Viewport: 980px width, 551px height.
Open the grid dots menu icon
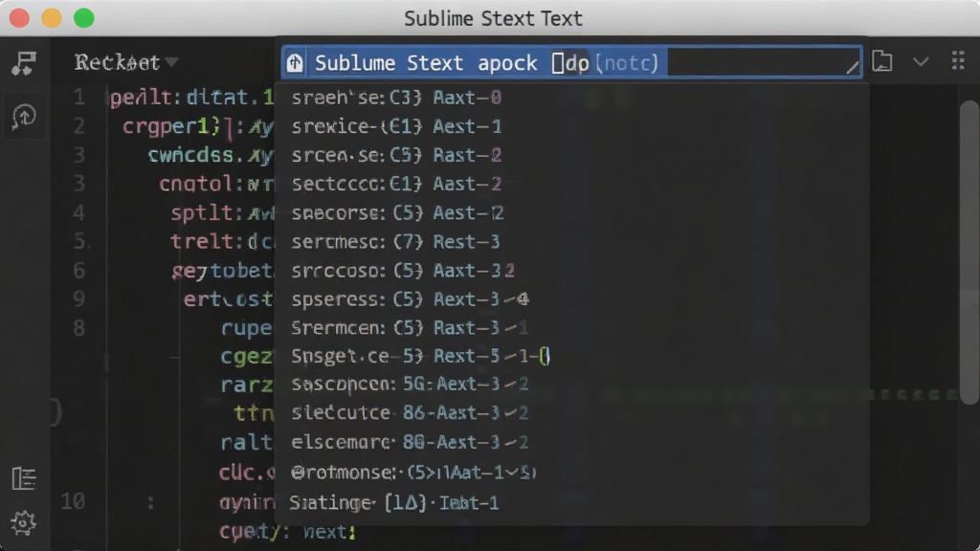point(958,60)
